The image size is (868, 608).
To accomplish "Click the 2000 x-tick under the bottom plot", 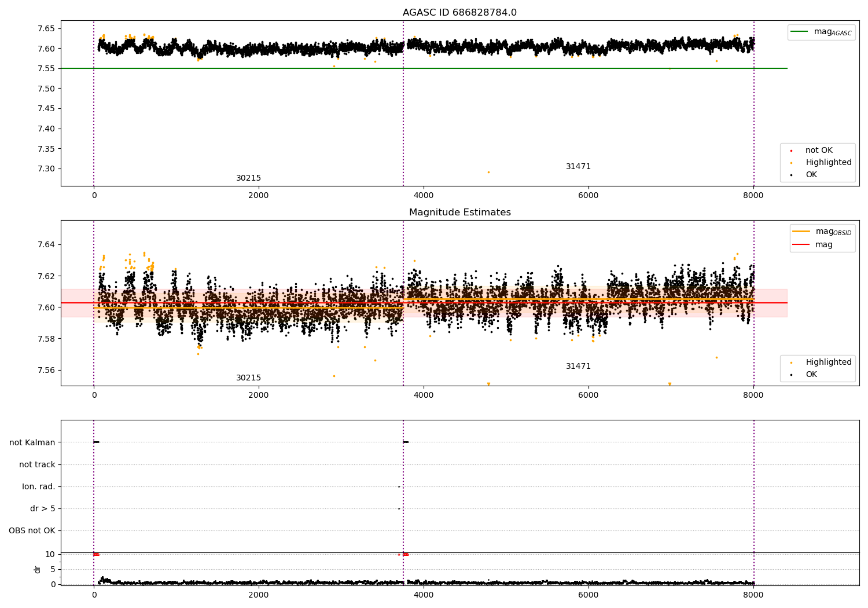I will [x=259, y=595].
